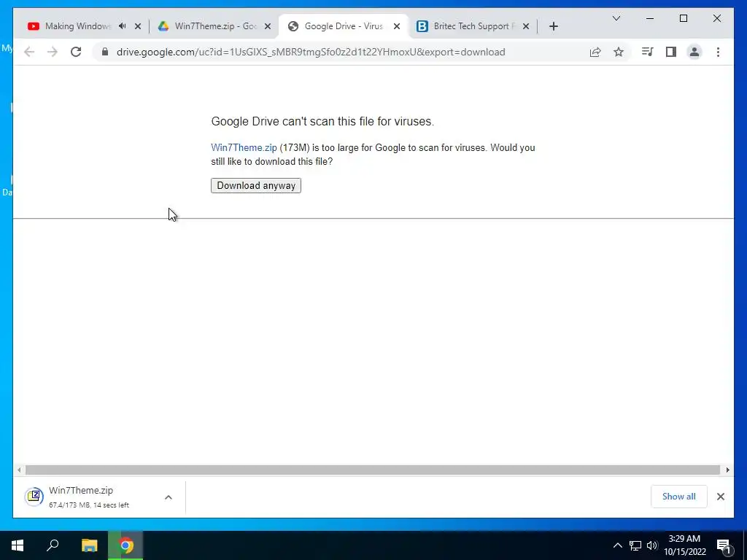
Task: Click the scroll left arrow
Action: coord(19,470)
